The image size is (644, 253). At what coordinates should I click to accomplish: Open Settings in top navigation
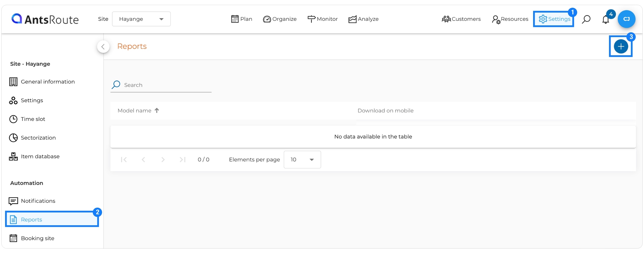pyautogui.click(x=554, y=19)
